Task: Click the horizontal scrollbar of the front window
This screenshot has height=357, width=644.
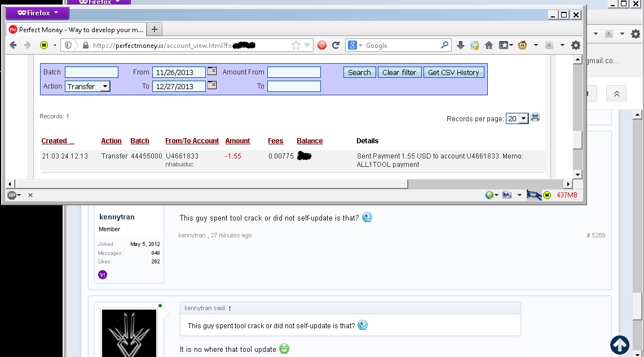Action: 211,184
